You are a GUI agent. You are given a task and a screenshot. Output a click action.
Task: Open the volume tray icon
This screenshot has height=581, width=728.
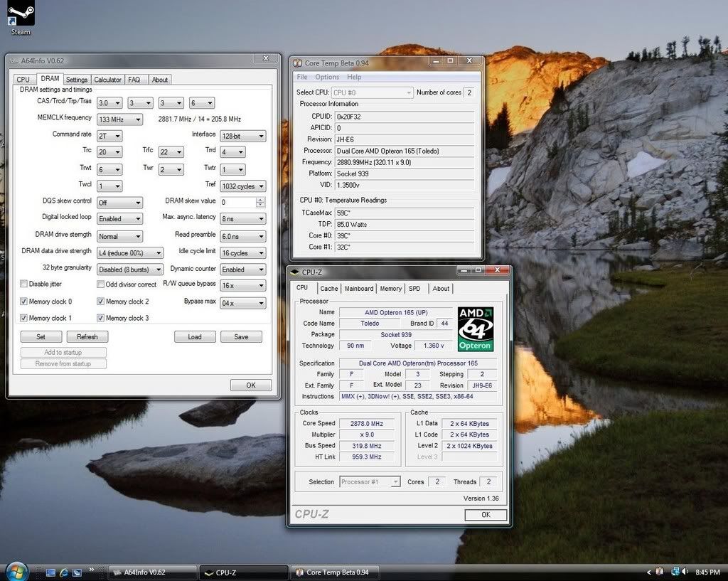tap(685, 572)
